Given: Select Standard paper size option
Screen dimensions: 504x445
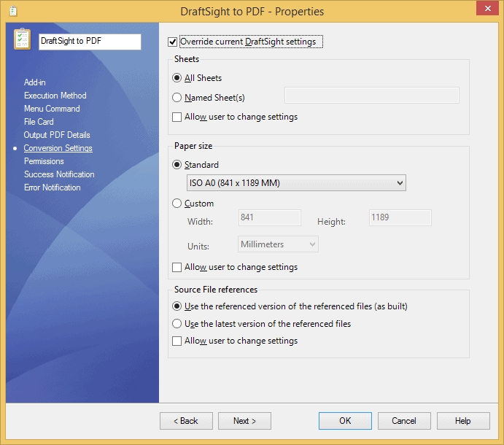Looking at the screenshot, I should [177, 165].
